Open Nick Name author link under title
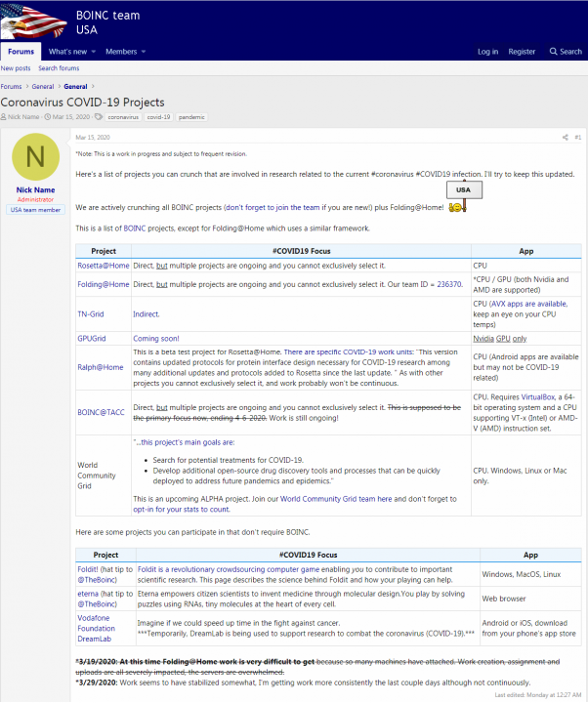This screenshot has width=588, height=703. [x=23, y=117]
